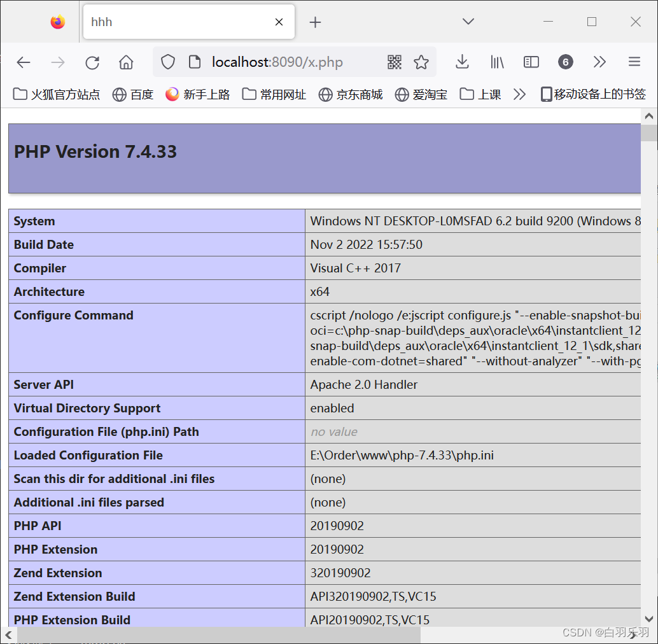Click the QR code extension icon
The image size is (658, 644).
point(394,62)
